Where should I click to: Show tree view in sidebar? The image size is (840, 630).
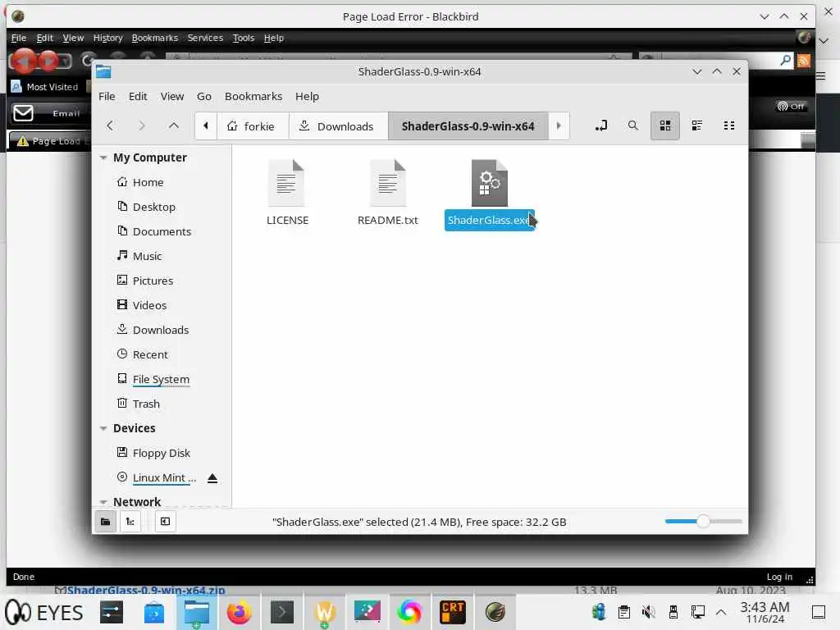[130, 522]
